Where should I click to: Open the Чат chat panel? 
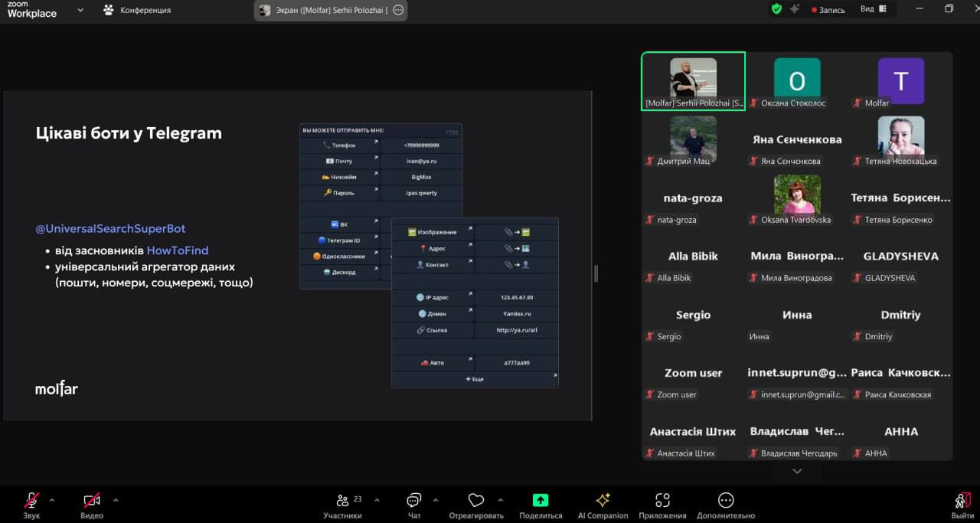(x=414, y=505)
